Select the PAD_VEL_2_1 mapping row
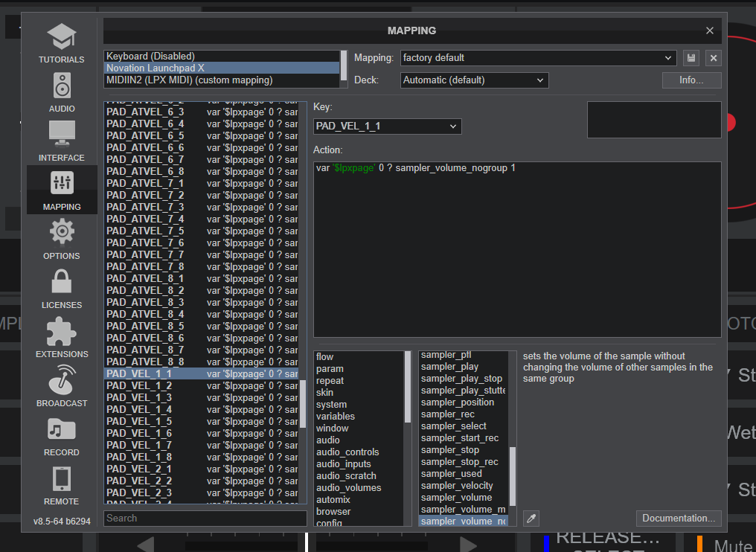 [x=202, y=469]
